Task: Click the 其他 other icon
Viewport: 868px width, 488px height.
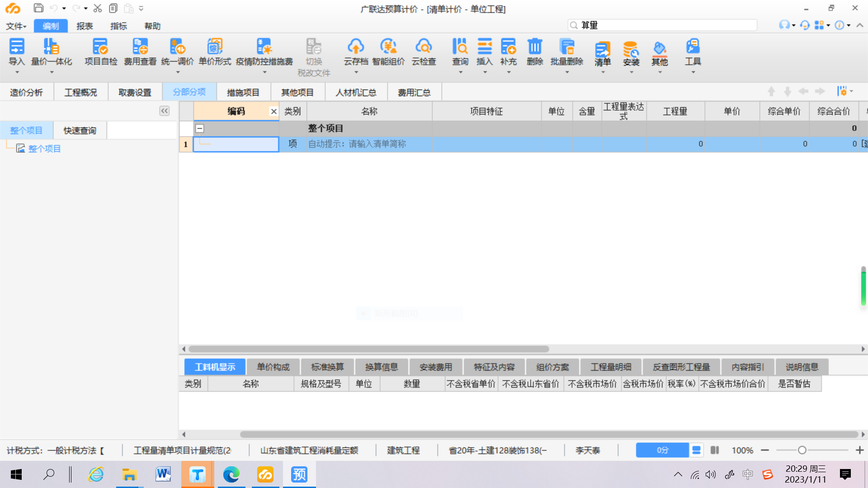Action: pyautogui.click(x=660, y=49)
